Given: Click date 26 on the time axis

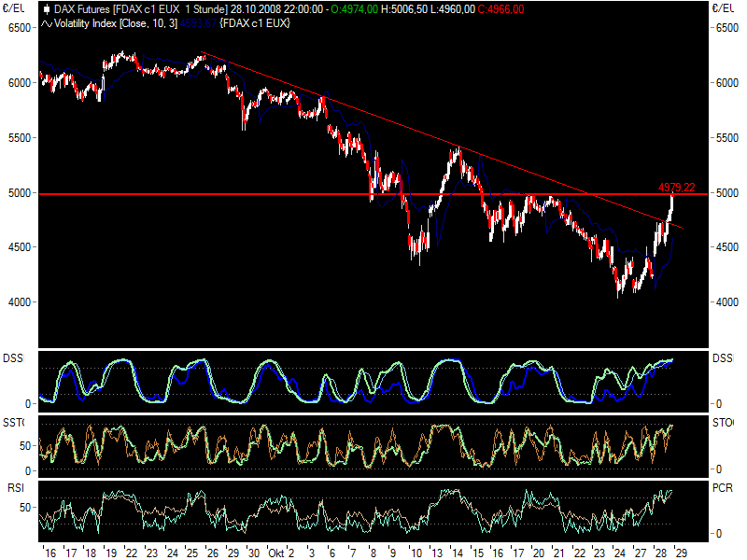Looking at the screenshot, I should [x=213, y=553].
